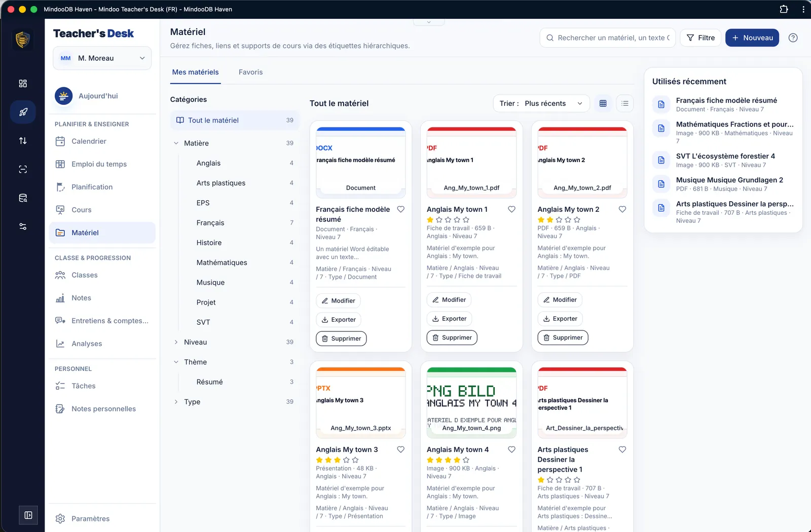811x532 pixels.
Task: Open extensions puzzle icon in title bar
Action: pos(784,9)
